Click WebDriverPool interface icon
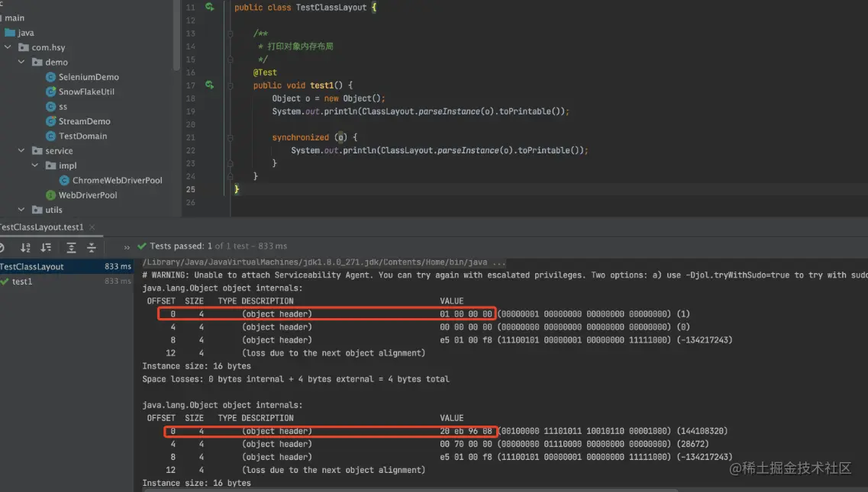Viewport: 868px width, 492px height. [x=50, y=195]
